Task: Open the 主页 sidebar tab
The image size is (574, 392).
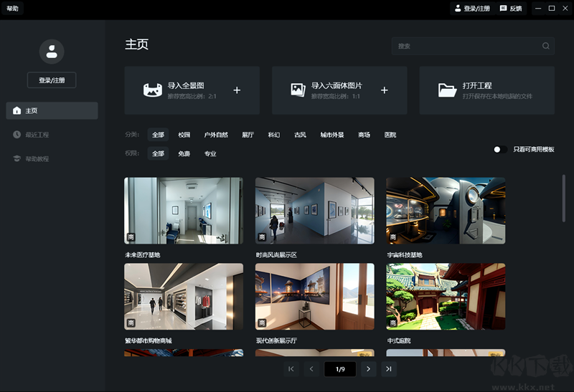Action: [52, 110]
